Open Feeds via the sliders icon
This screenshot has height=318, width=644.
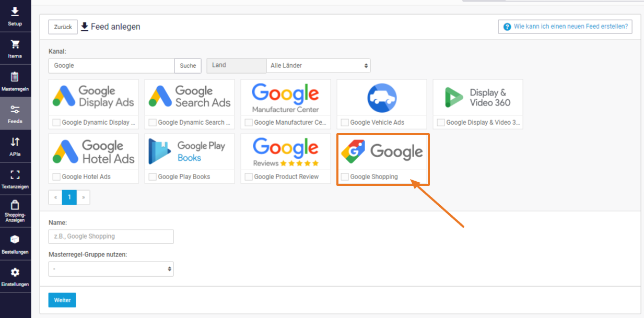(x=15, y=109)
